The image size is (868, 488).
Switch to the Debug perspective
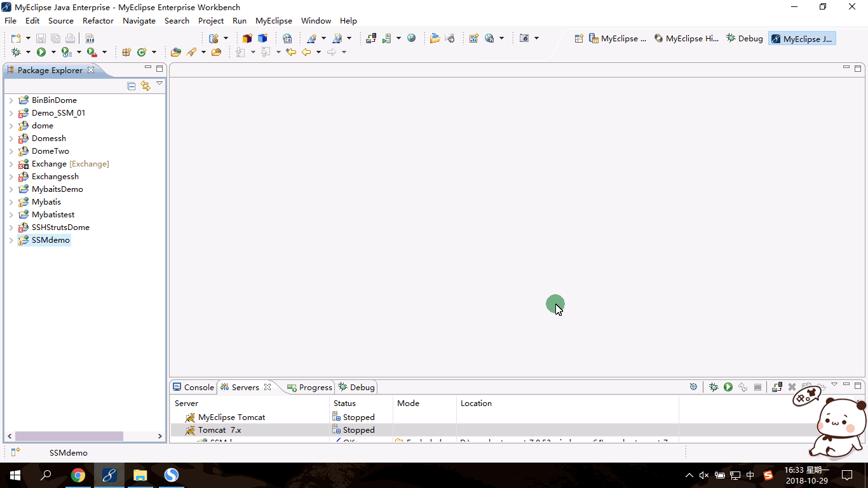coord(745,39)
